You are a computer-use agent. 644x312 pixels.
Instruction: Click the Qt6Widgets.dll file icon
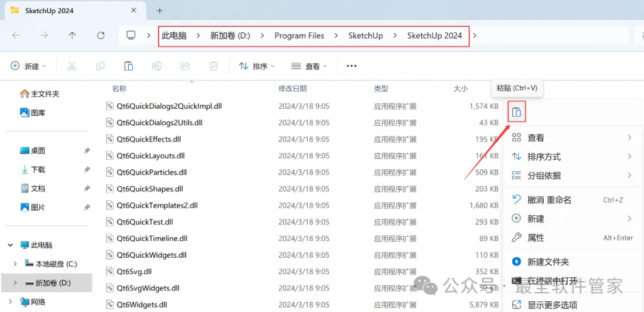click(109, 305)
